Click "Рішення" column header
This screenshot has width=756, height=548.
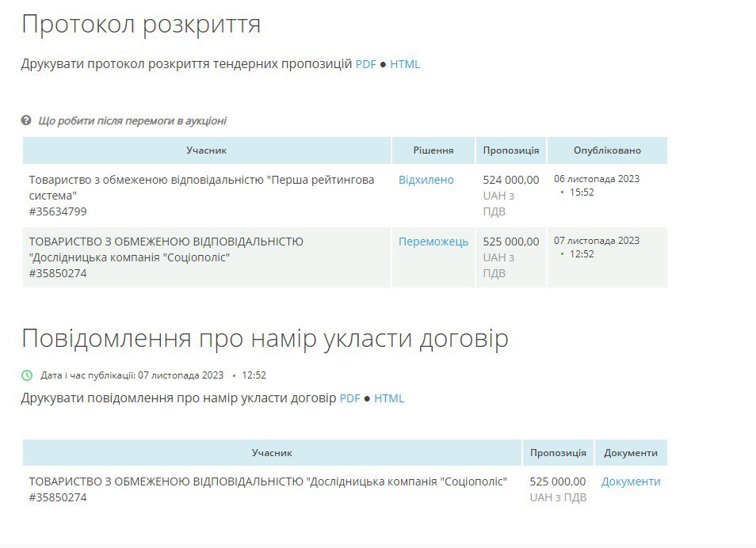[x=433, y=150]
